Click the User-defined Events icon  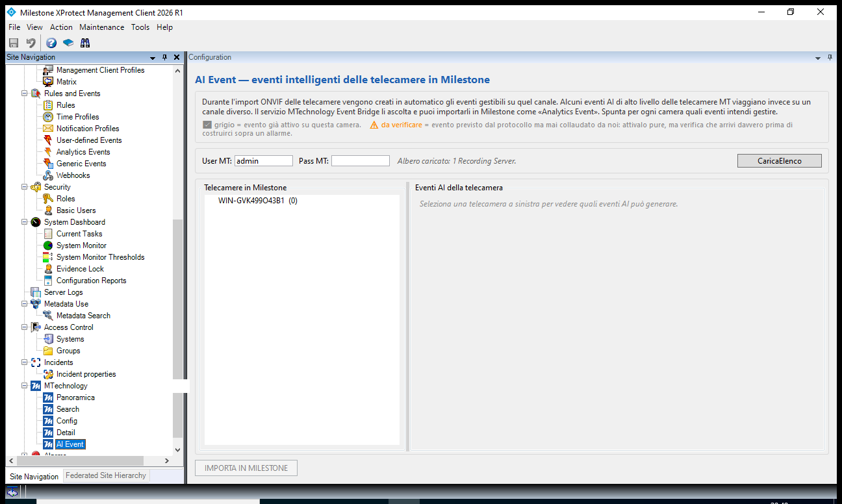48,140
